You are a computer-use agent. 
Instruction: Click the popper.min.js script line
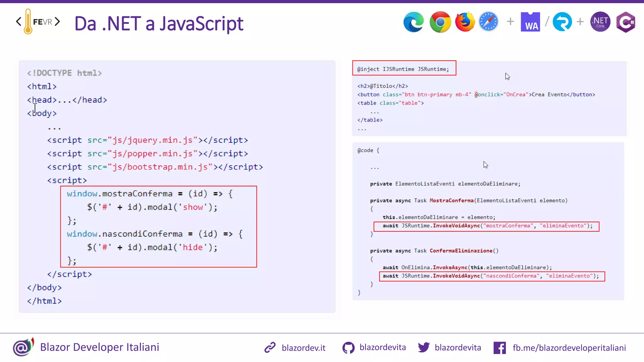(x=147, y=154)
